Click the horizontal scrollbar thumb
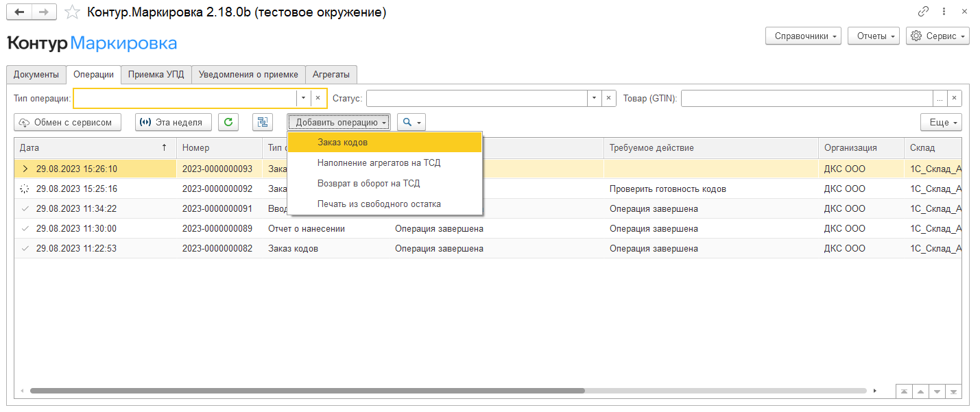 click(307, 391)
